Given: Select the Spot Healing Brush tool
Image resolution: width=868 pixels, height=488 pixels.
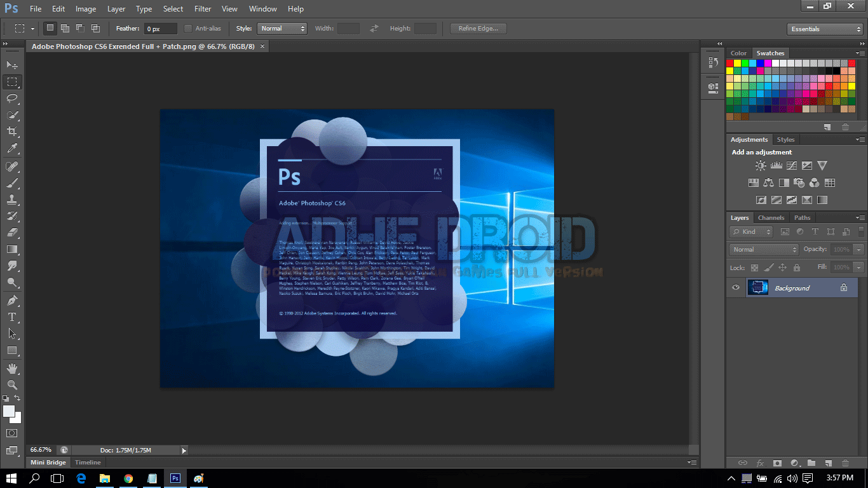Looking at the screenshot, I should (12, 166).
